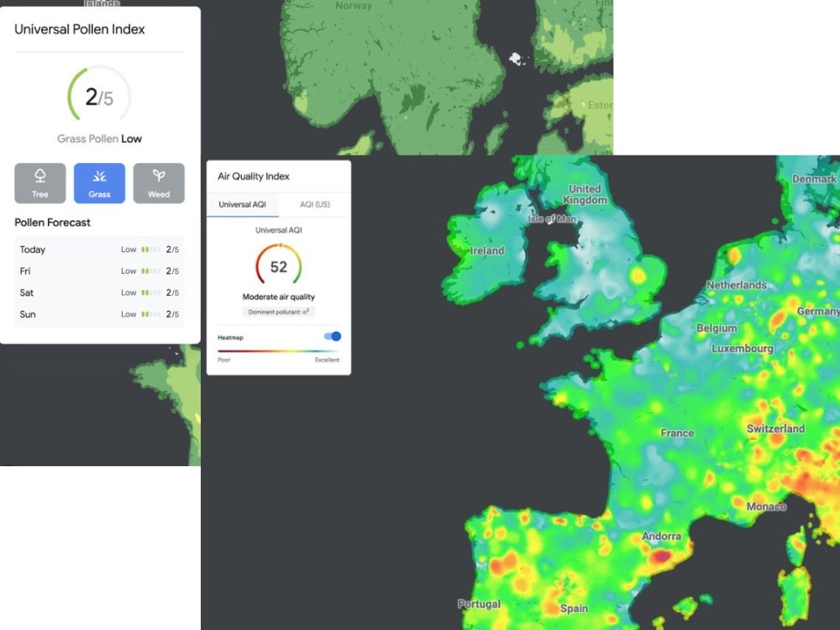Click the Isle of Man label
Image resolution: width=840 pixels, height=630 pixels.
[x=552, y=218]
